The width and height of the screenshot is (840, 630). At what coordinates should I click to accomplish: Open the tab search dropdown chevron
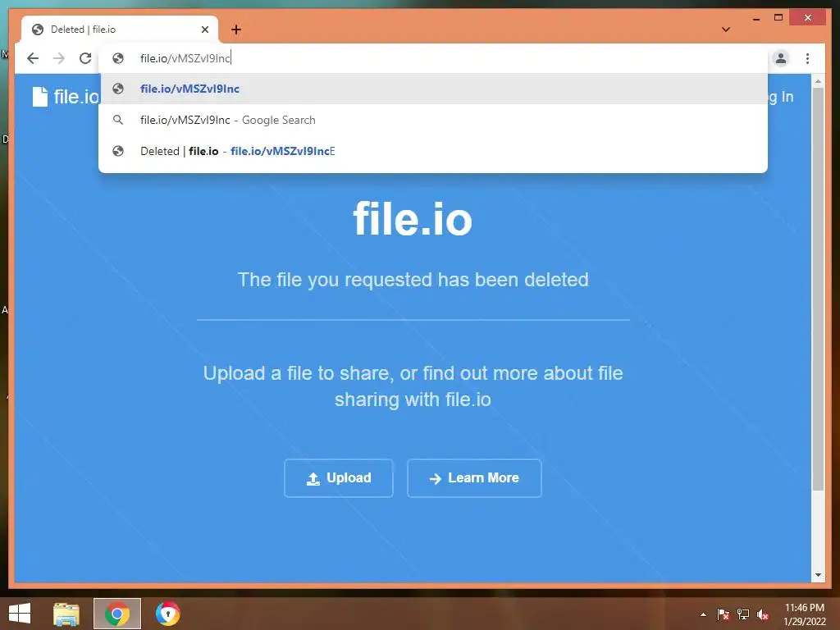726,30
